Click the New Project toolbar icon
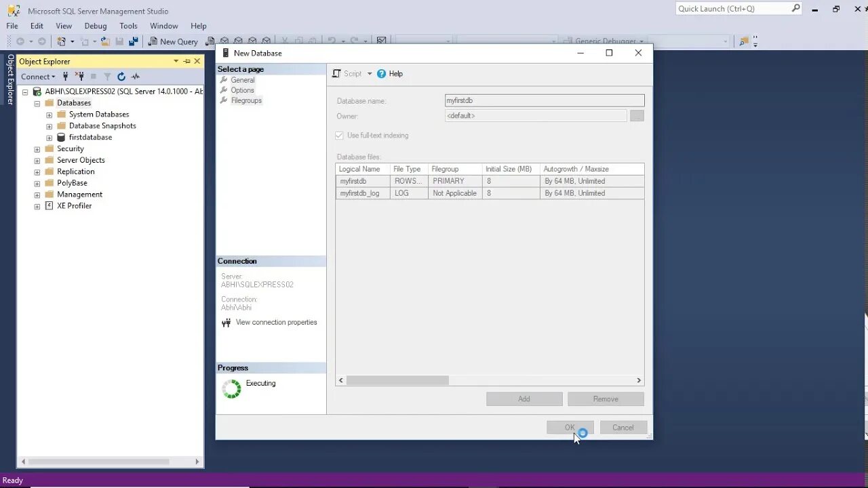868x488 pixels. 62,41
